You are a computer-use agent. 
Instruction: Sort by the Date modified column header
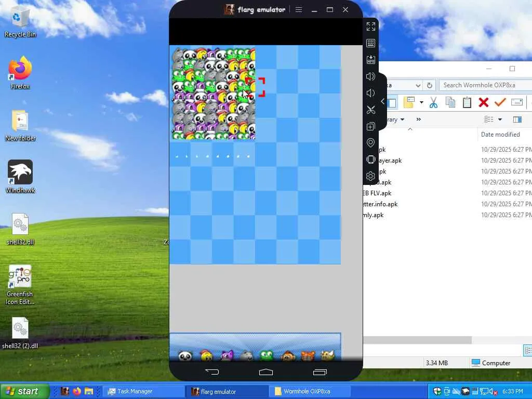pos(500,135)
